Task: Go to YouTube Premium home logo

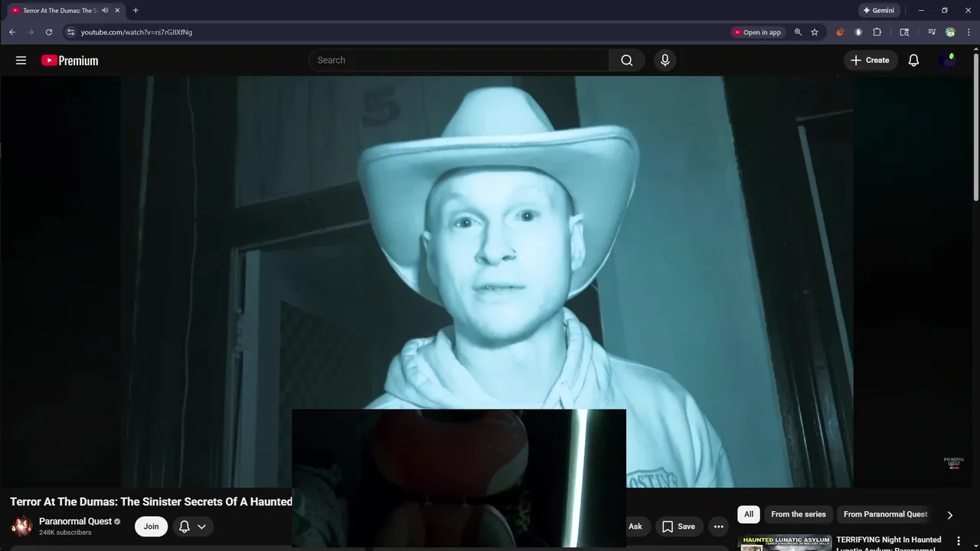Action: (x=70, y=60)
